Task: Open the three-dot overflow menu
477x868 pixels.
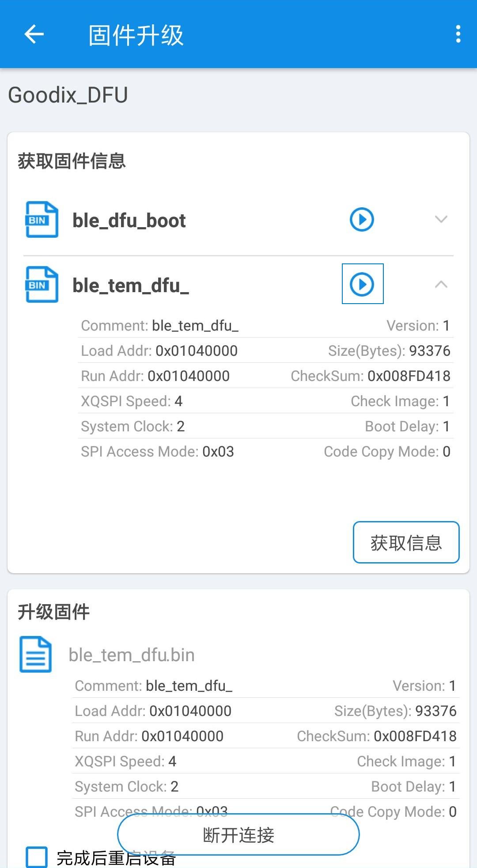Action: coord(458,34)
